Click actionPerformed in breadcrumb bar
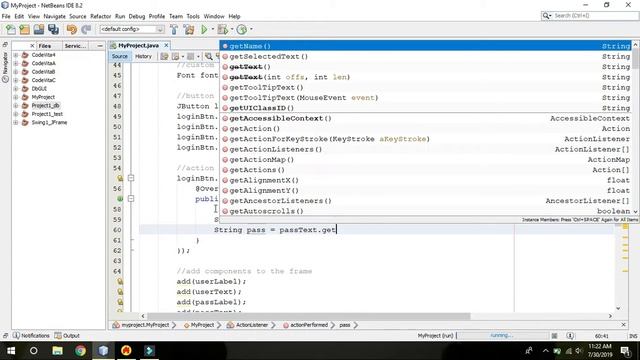This screenshot has width=640, height=360. [309, 325]
